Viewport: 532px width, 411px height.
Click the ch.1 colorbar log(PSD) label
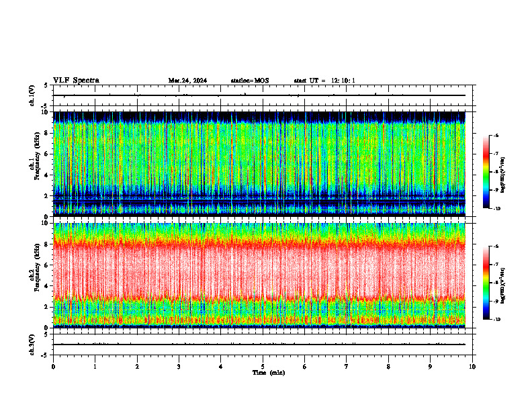click(503, 175)
